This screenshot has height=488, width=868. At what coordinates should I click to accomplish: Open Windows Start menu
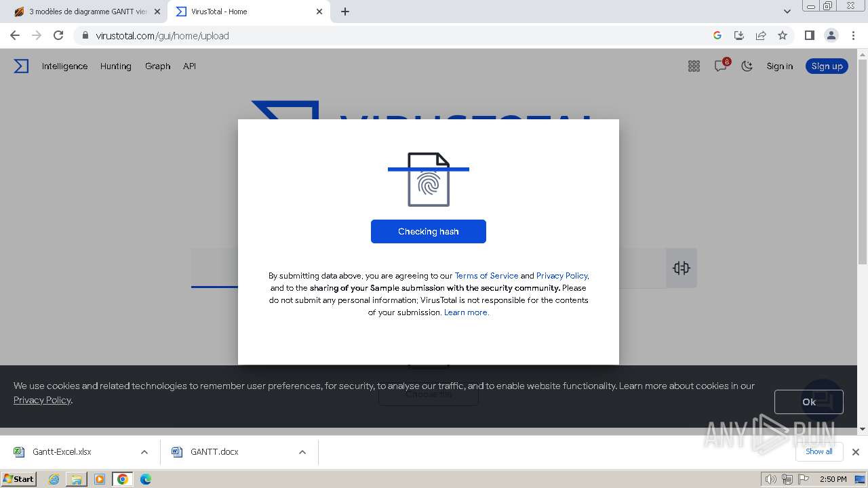coord(18,479)
